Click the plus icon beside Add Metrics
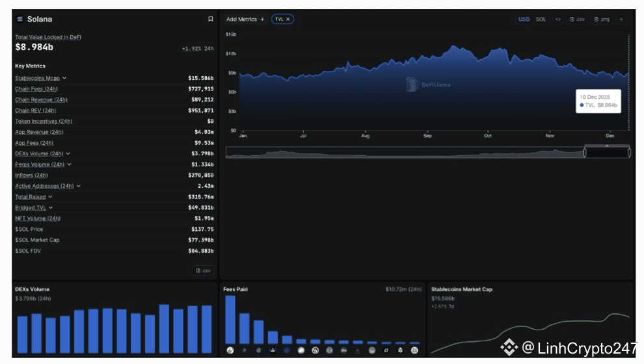This screenshot has width=644, height=364. click(x=262, y=19)
